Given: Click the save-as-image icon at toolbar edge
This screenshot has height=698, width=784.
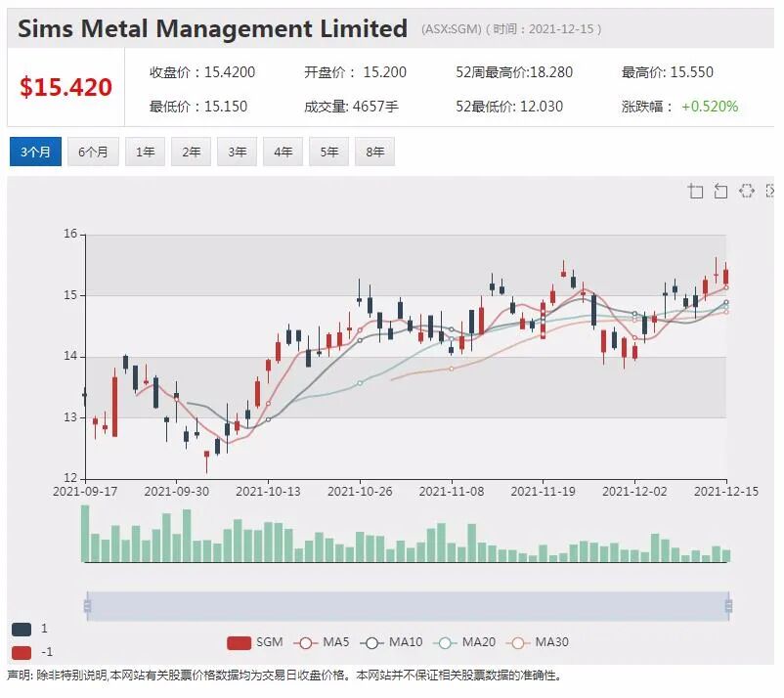Looking at the screenshot, I should point(770,191).
